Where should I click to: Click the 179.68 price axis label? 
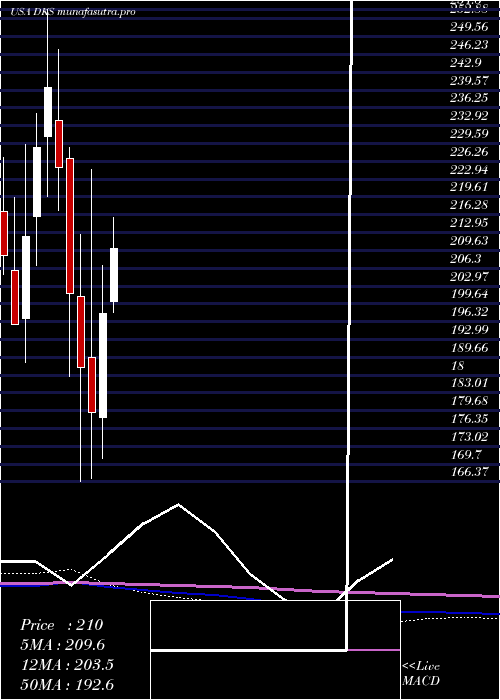coord(469,401)
